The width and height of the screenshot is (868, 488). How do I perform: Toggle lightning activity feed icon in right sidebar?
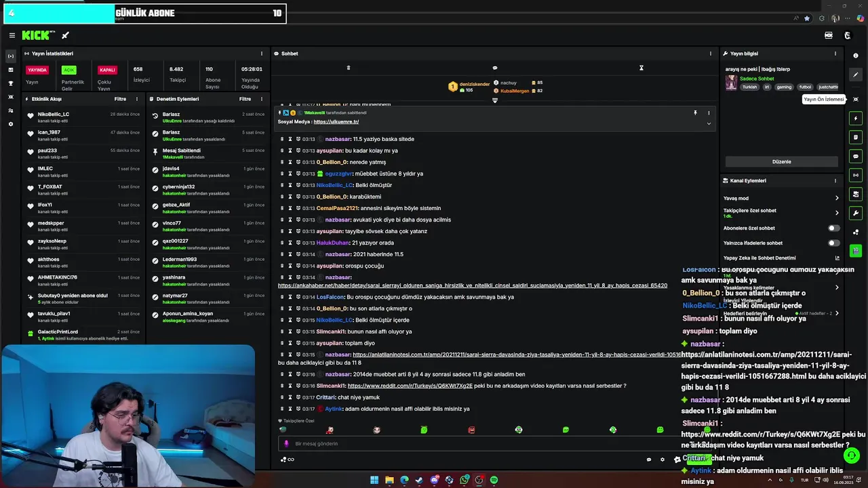click(856, 119)
